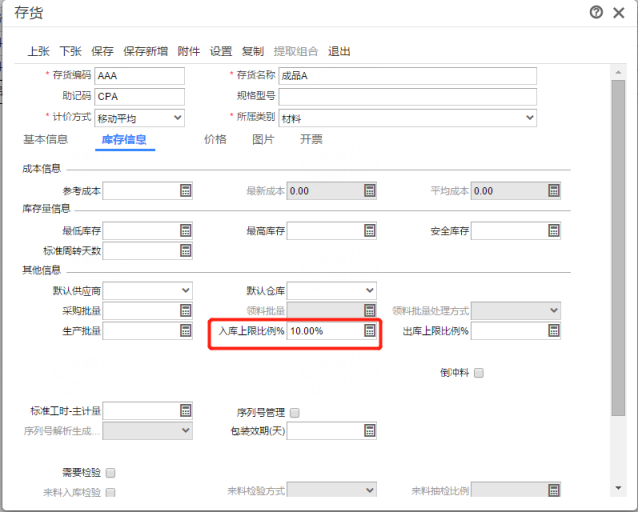Open calculator beside 包装效期(天)
Screen dimensions: 638x512
click(369, 431)
